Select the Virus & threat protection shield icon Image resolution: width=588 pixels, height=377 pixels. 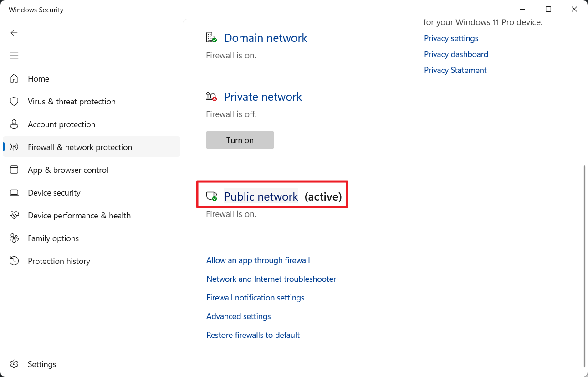(x=14, y=101)
